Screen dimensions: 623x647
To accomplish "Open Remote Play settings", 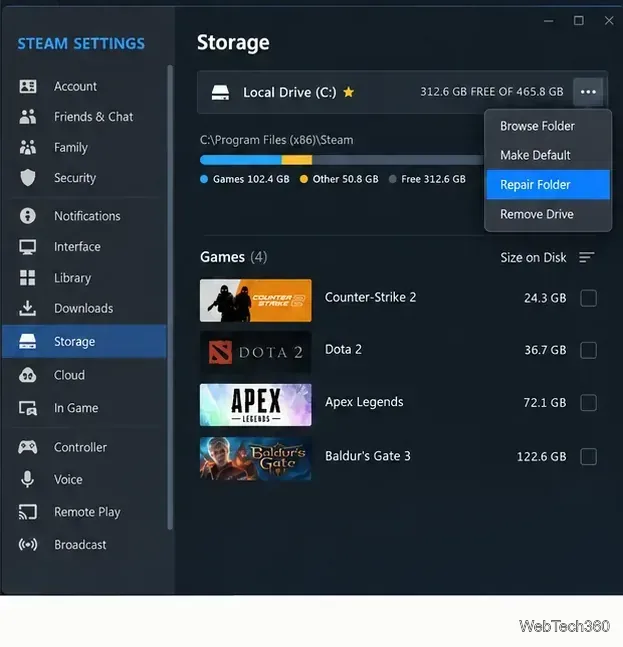I will point(85,512).
